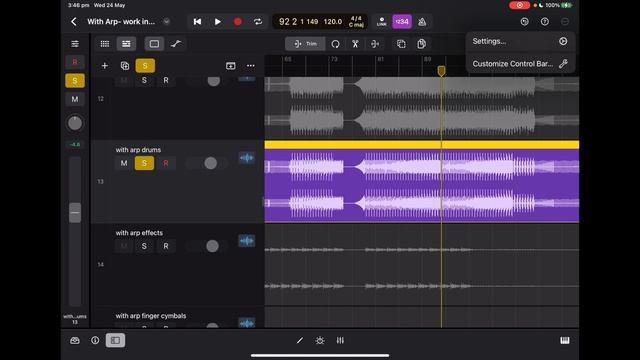
Task: Record-enable the with arp effects track
Action: 166,246
